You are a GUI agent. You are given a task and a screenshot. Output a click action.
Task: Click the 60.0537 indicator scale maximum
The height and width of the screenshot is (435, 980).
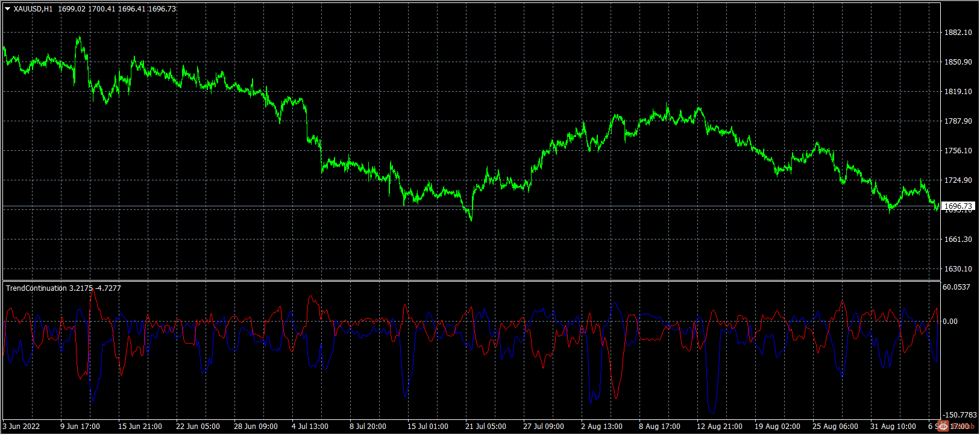956,287
